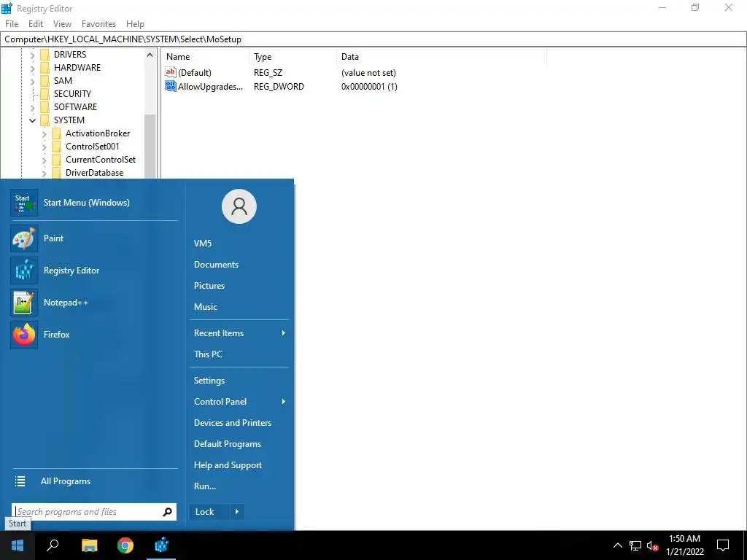Open This PC from the start menu
The width and height of the screenshot is (747, 560).
pos(208,354)
